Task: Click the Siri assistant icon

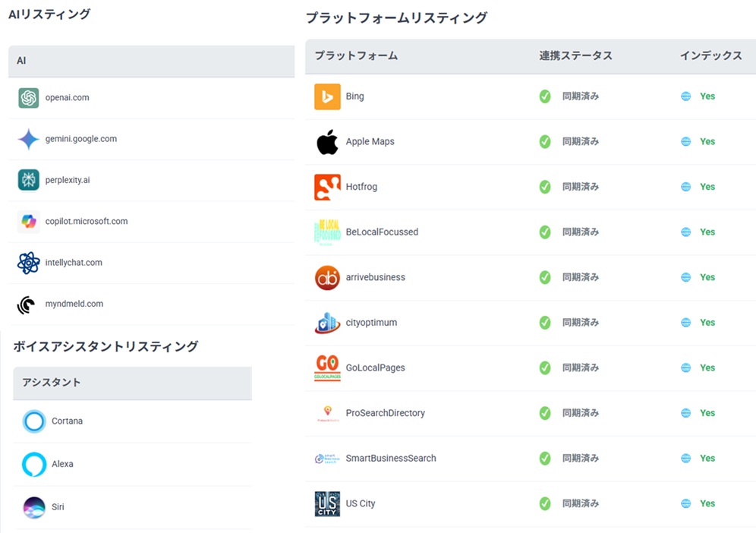Action: [x=34, y=506]
